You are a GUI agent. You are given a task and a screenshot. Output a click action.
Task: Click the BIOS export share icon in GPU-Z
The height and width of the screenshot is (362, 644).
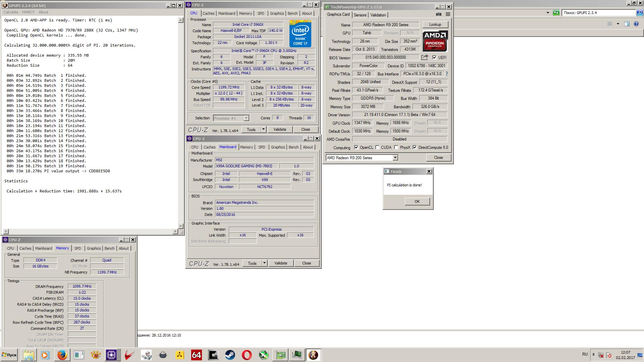[425, 57]
